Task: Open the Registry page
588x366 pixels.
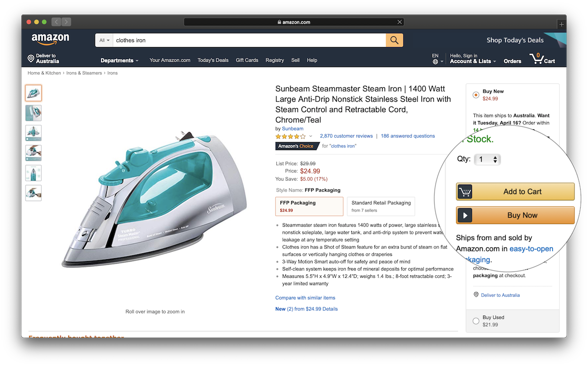Action: (x=274, y=60)
